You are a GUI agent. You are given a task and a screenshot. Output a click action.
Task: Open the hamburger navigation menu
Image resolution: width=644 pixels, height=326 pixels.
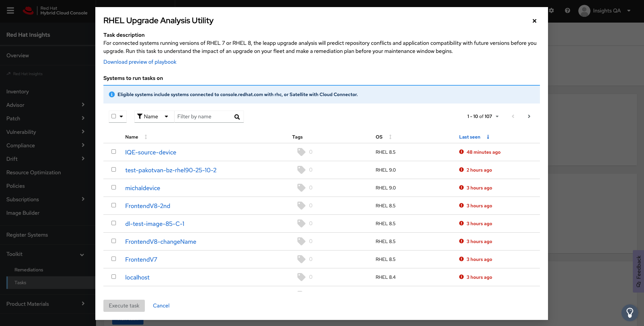10,10
